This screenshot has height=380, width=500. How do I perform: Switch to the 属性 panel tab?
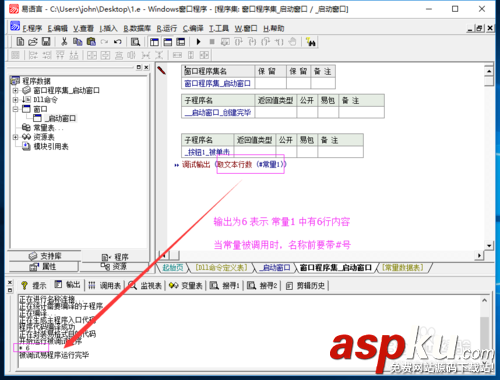click(x=43, y=266)
